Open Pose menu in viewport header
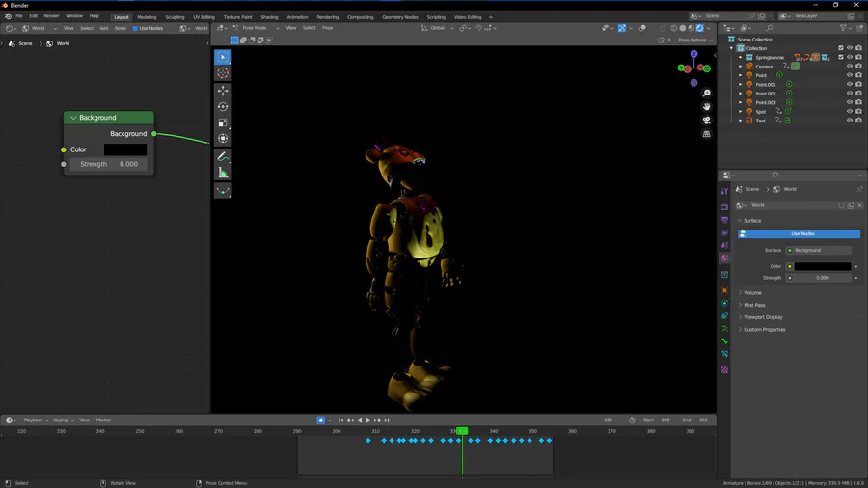 pyautogui.click(x=328, y=28)
